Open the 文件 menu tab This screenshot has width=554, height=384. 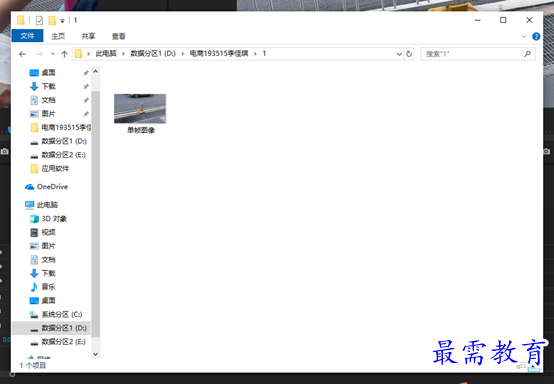point(27,36)
